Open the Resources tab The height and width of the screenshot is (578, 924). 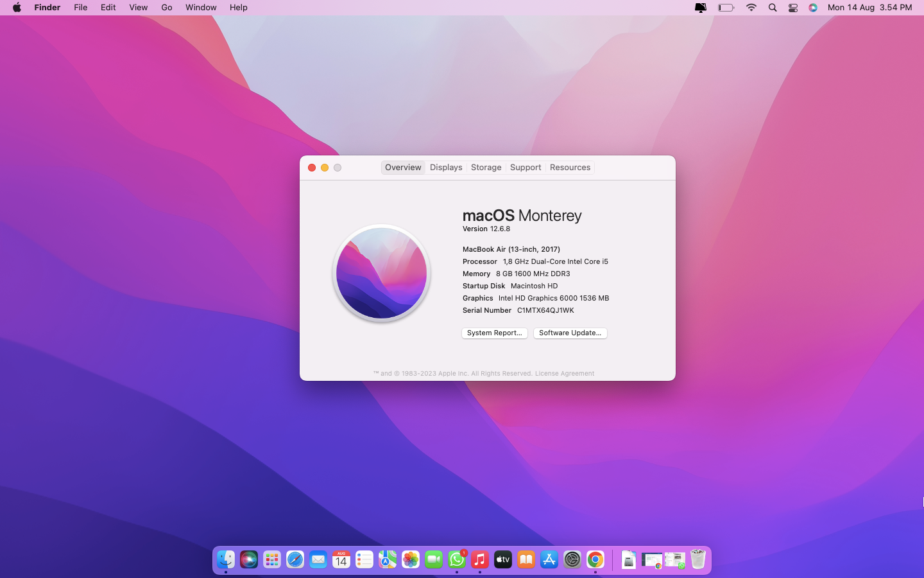tap(570, 168)
